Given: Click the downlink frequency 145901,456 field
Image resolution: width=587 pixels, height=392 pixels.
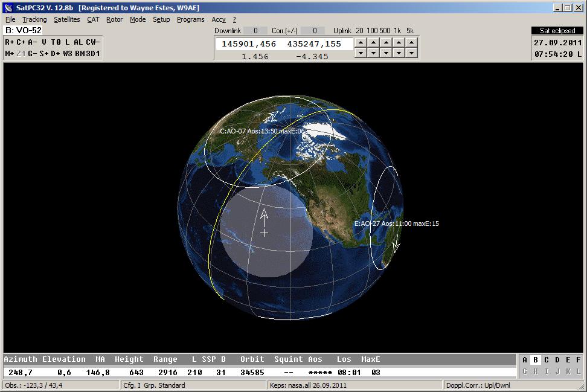Looking at the screenshot, I should [249, 44].
